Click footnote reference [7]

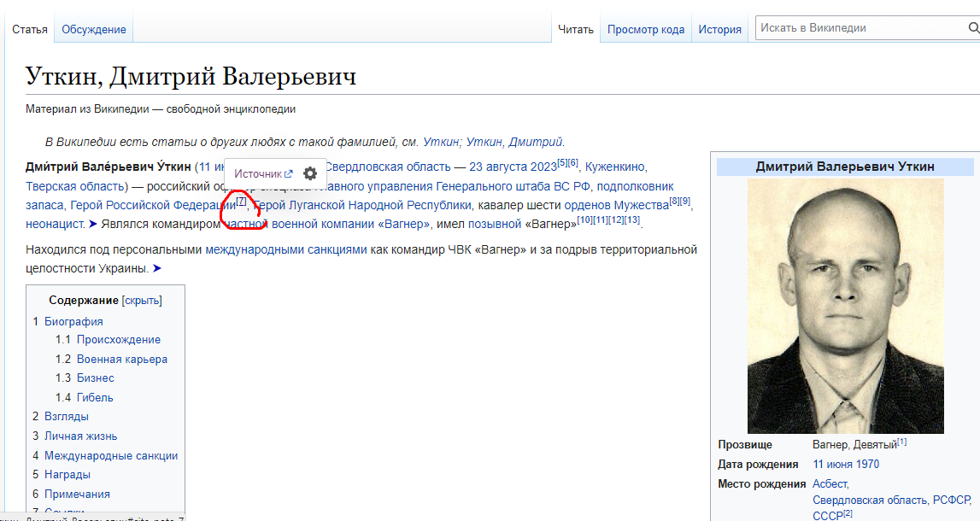click(x=241, y=202)
